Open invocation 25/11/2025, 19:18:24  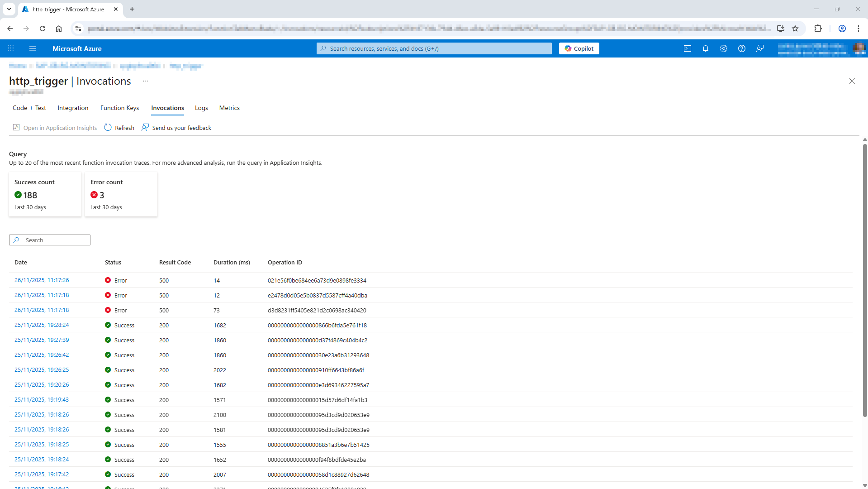[x=42, y=460]
